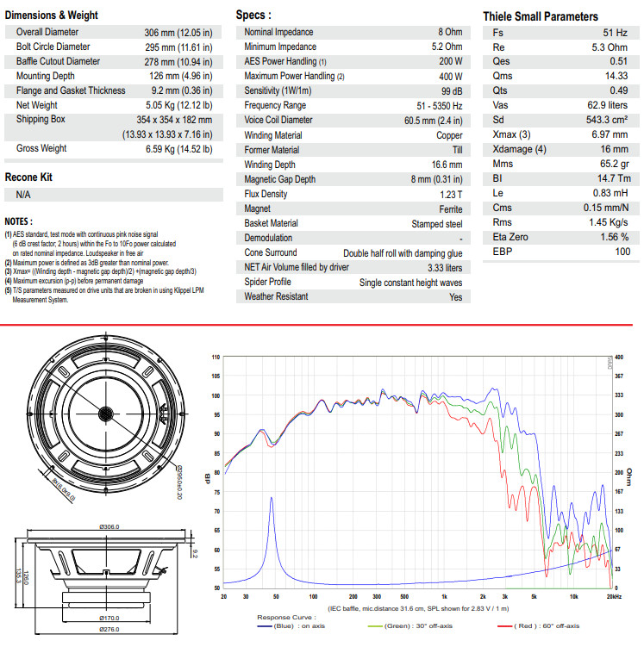Click Weather Resistant value Yes
Image resolution: width=644 pixels, height=647 pixels.
456,297
